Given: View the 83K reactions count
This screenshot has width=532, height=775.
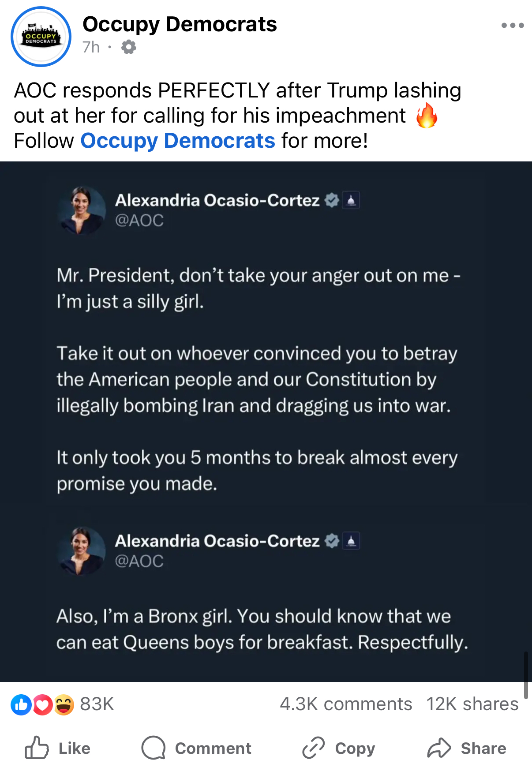Looking at the screenshot, I should click(97, 704).
